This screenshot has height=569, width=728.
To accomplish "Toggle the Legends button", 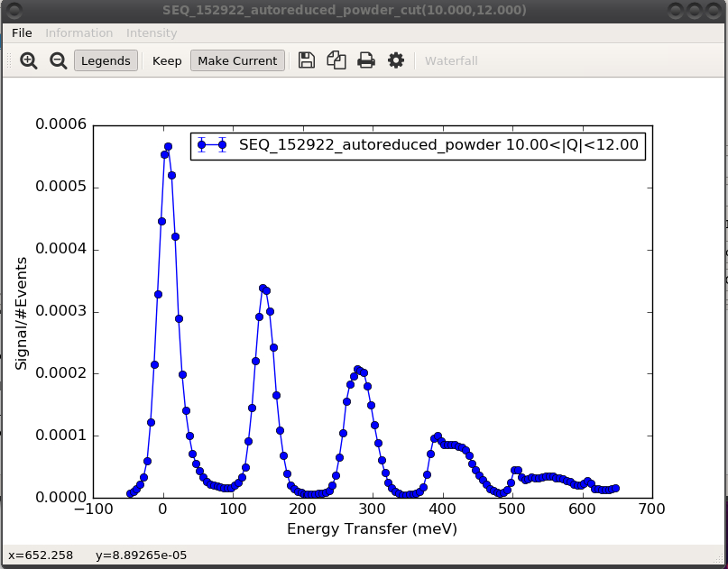I will pos(106,61).
